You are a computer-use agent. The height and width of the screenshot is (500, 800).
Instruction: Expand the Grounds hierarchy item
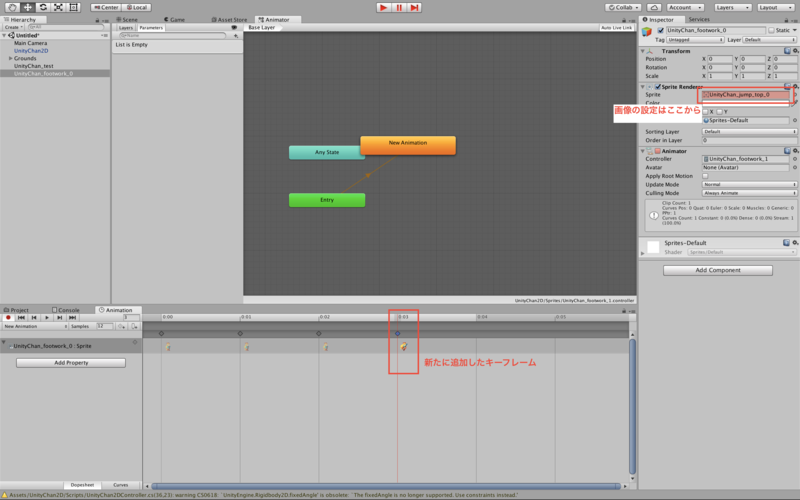point(10,58)
